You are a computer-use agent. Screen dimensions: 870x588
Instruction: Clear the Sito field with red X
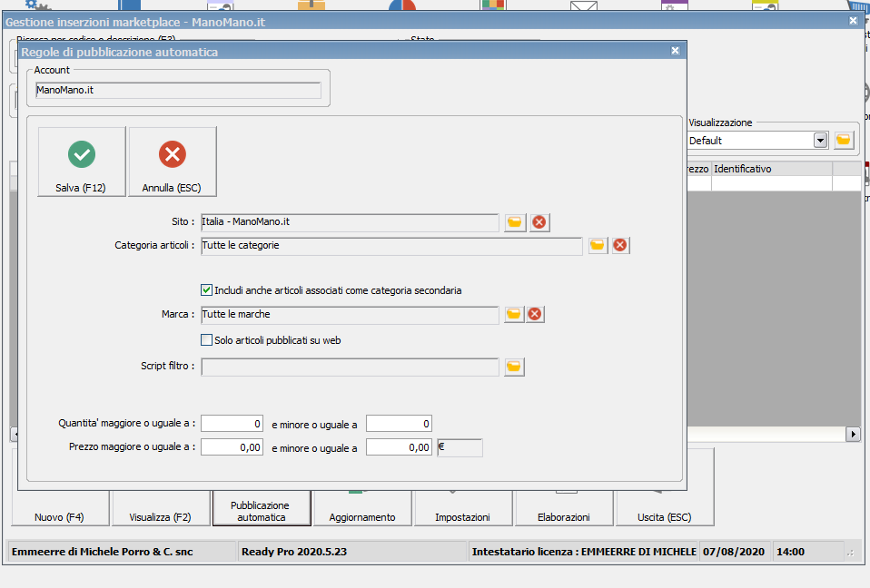(x=539, y=223)
